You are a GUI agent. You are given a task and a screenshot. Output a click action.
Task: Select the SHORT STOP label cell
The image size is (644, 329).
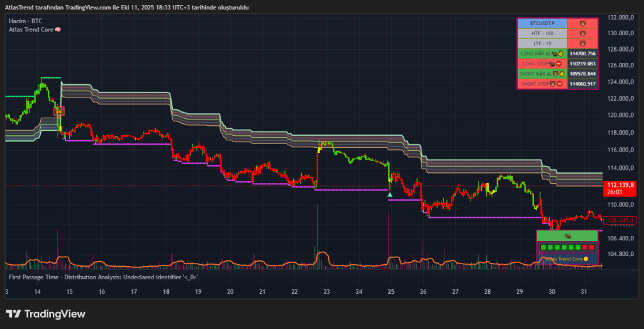pyautogui.click(x=541, y=84)
